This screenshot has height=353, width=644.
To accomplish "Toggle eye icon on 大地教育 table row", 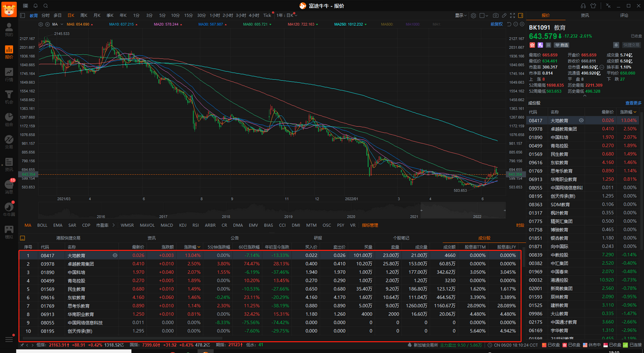I will 115,256.
